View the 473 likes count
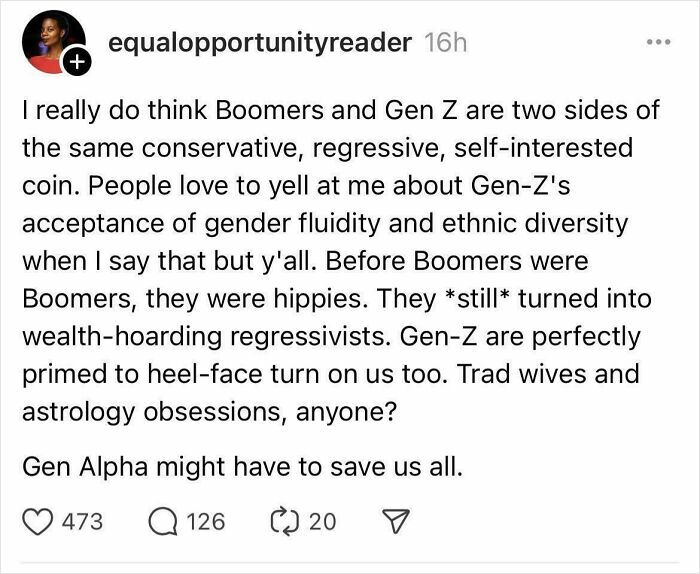Viewport: 700px width, 574px height. click(82, 522)
